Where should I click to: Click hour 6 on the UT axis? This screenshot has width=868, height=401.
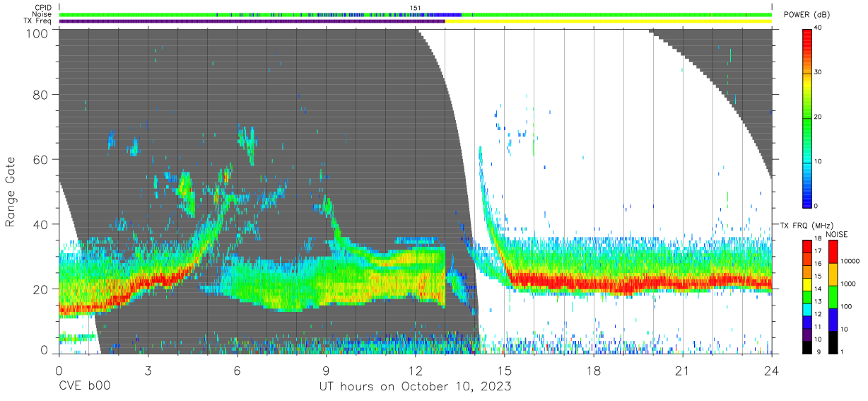coord(237,371)
